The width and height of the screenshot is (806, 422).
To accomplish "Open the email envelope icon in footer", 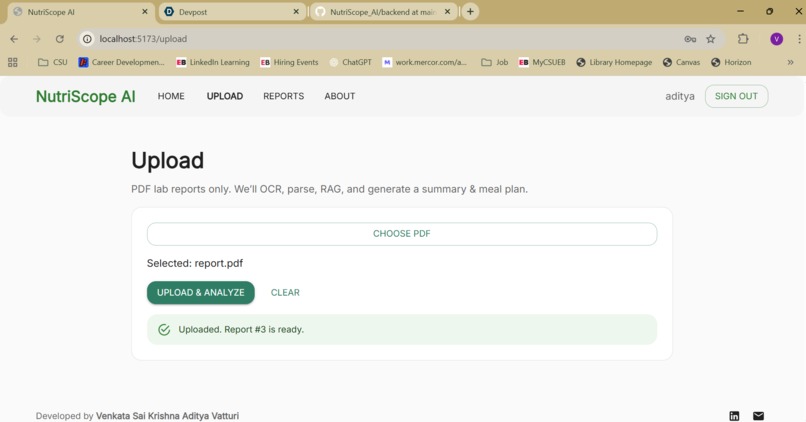I will (758, 415).
